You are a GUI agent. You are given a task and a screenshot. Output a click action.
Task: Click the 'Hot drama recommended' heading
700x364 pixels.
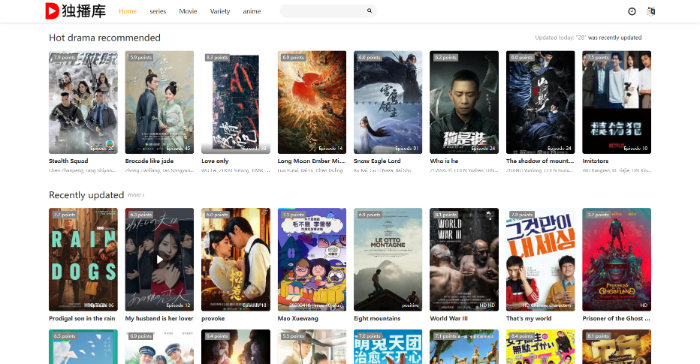tap(104, 38)
